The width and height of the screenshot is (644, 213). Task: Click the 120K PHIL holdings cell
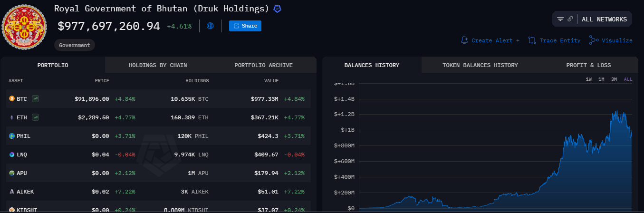(193, 136)
